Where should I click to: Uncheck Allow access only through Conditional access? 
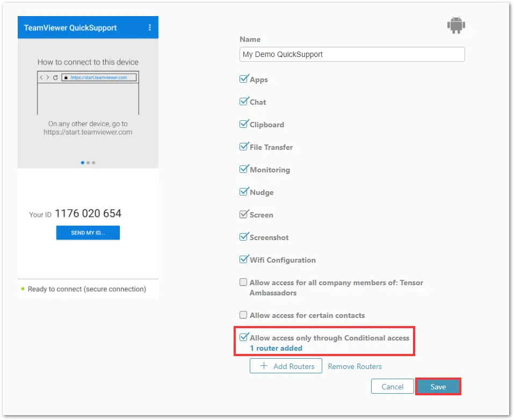(243, 337)
